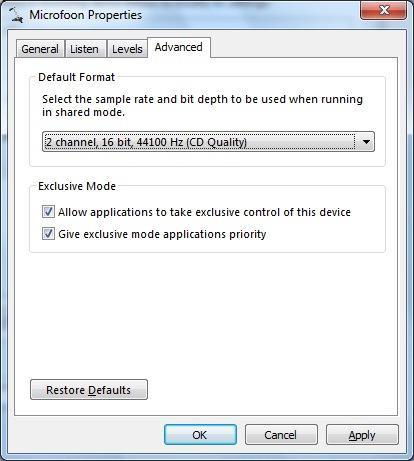This screenshot has width=414, height=461.
Task: Switch to the General tab
Action: coord(40,49)
